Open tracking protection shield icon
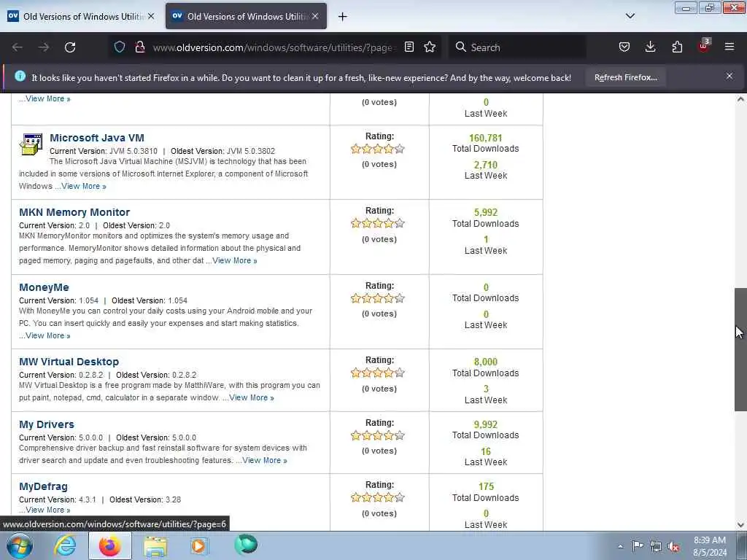747x560 pixels. (x=120, y=47)
